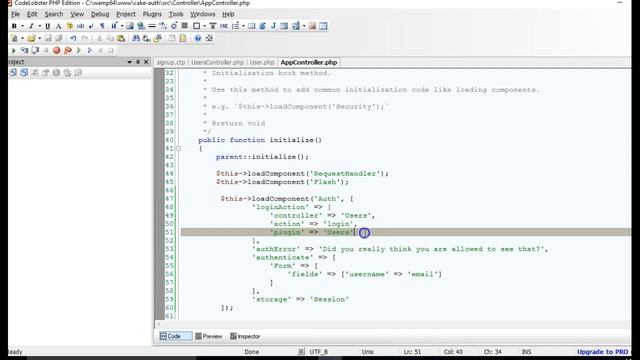Open the Help menu
Image resolution: width=640 pixels, height=360 pixels.
228,14
